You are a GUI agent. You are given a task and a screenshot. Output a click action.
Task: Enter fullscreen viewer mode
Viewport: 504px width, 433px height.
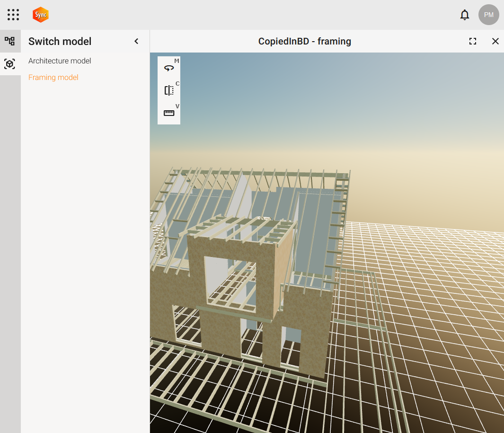(x=472, y=41)
